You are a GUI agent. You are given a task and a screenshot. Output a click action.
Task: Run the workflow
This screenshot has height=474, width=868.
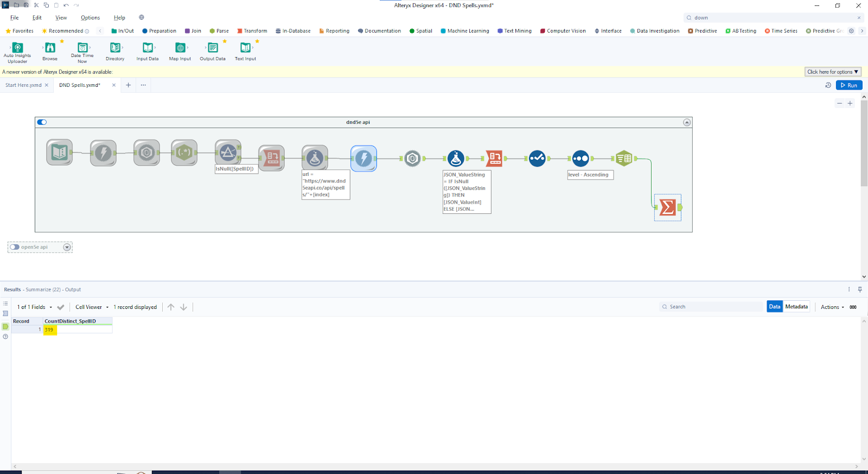(x=849, y=85)
